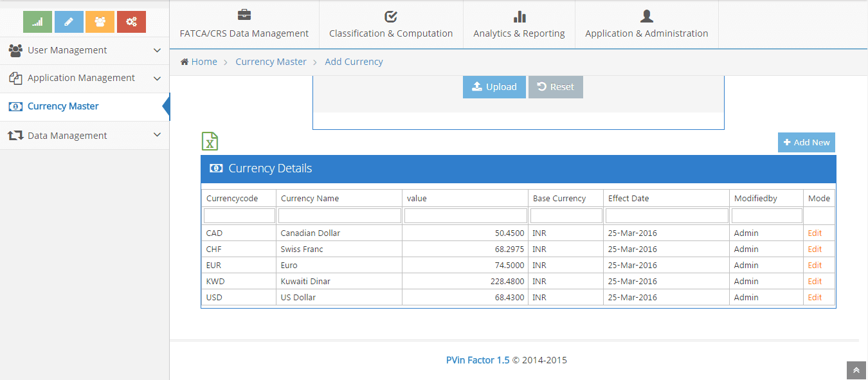Open the Data Management menu item
Image resolution: width=868 pixels, height=380 pixels.
tap(84, 136)
